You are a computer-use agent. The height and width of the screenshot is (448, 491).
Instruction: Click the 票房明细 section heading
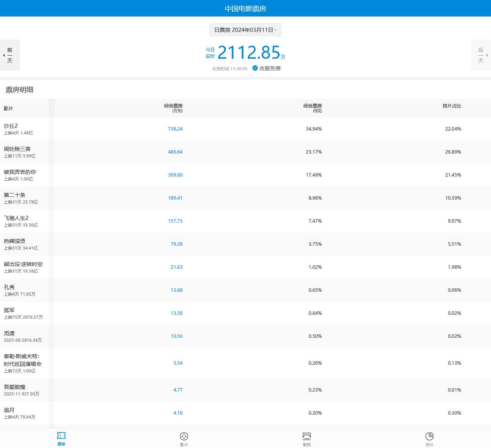20,90
